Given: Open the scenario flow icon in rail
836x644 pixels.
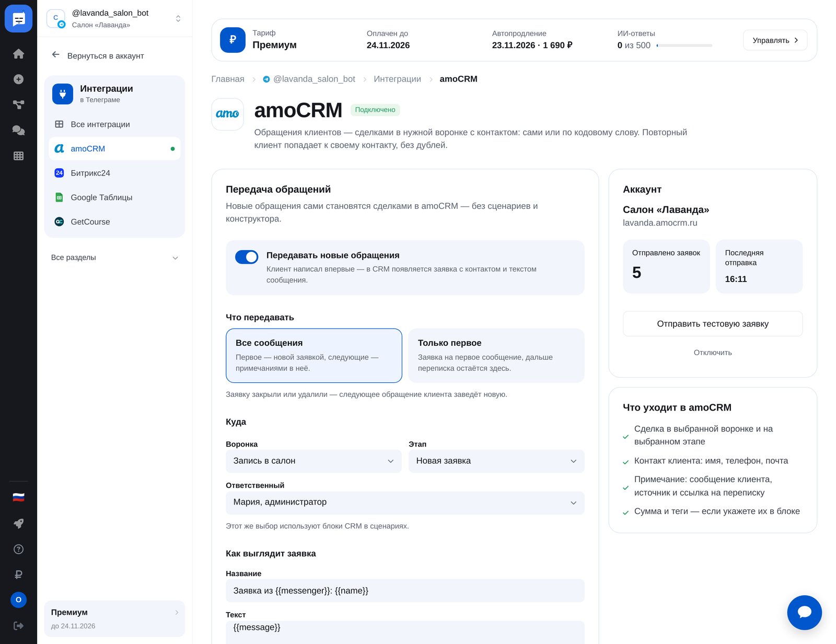Looking at the screenshot, I should [18, 105].
